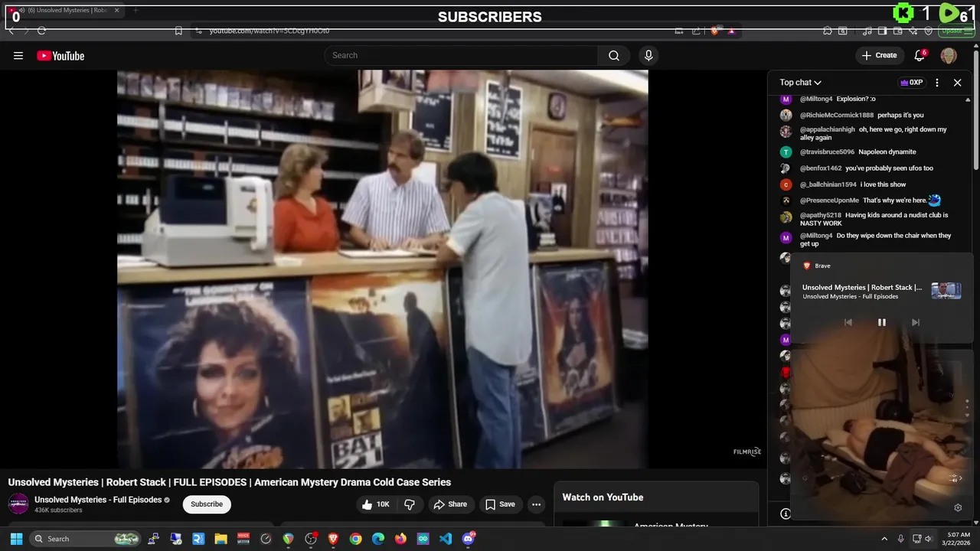Open Microsoft Edge from the taskbar
This screenshot has height=551, width=980.
[378, 539]
